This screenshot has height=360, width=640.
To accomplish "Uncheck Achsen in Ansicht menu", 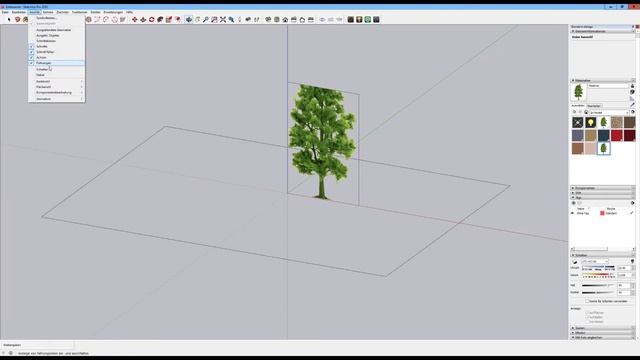I will [56, 58].
